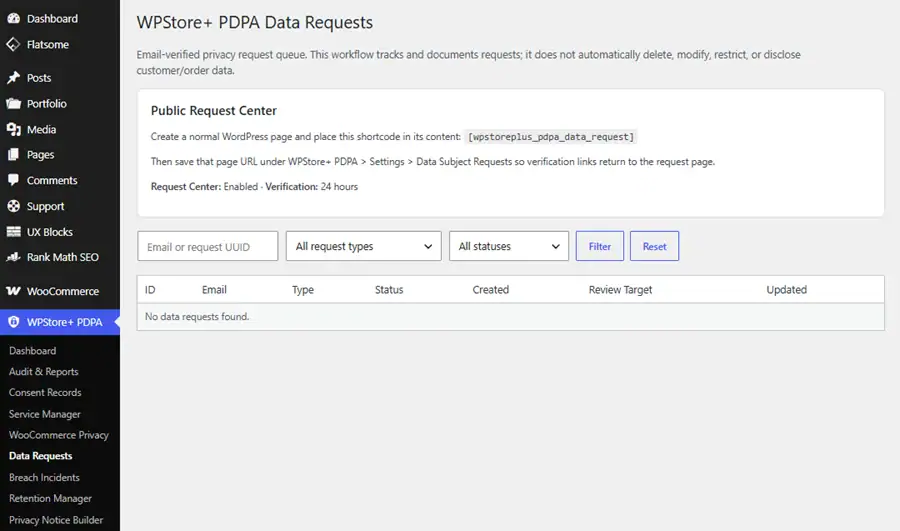Screen dimensions: 900x531
Task: Focus the Email or request UUID field
Action: pos(208,246)
